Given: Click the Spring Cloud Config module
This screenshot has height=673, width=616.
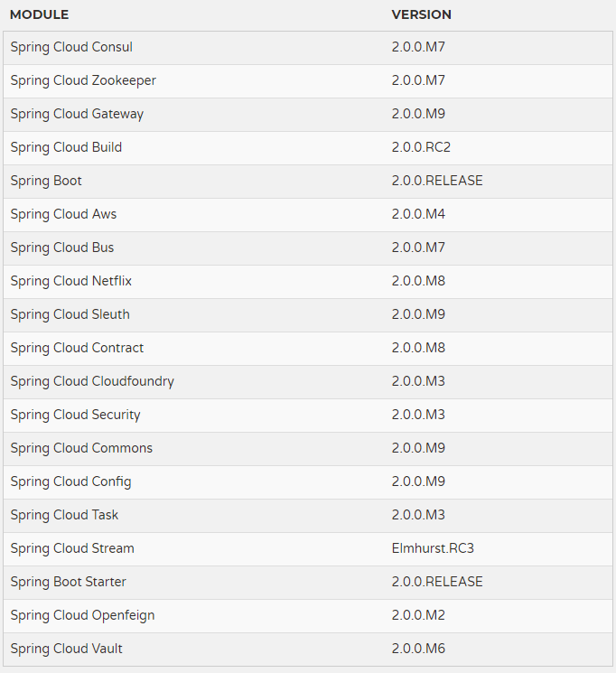Looking at the screenshot, I should [x=70, y=481].
